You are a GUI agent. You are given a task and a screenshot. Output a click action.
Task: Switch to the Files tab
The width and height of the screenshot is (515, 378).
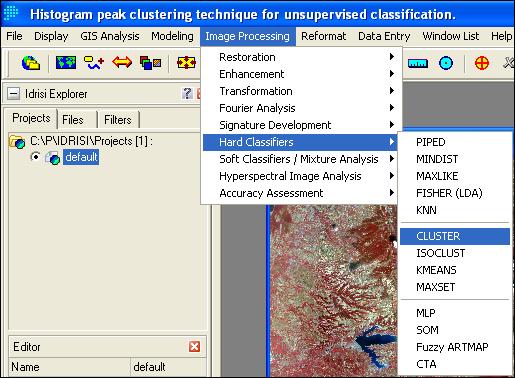point(73,120)
